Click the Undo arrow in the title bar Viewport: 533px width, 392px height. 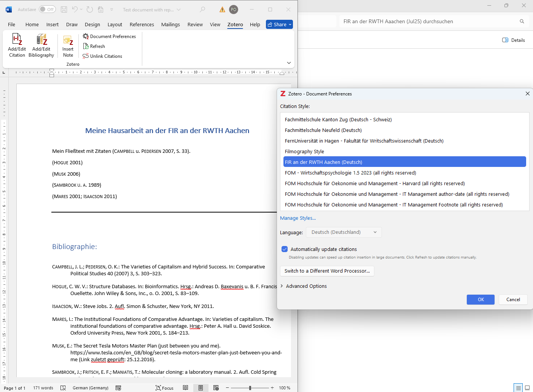coord(75,10)
